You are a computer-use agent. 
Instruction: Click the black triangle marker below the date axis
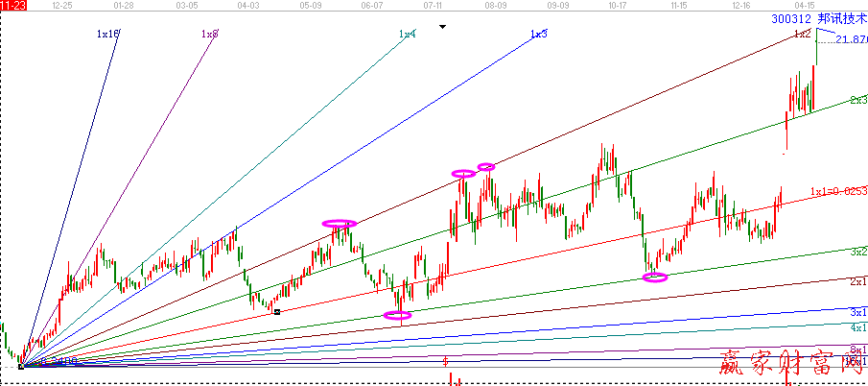[442, 27]
